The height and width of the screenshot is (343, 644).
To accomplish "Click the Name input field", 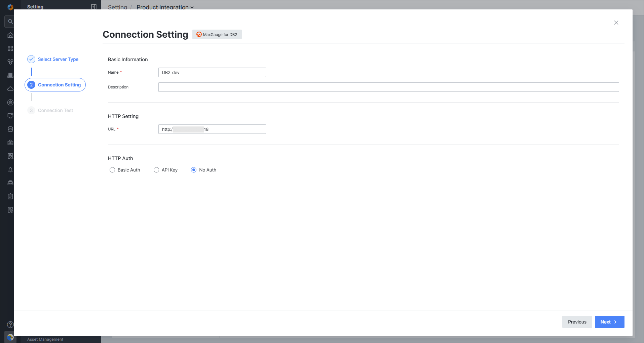I will pos(212,72).
